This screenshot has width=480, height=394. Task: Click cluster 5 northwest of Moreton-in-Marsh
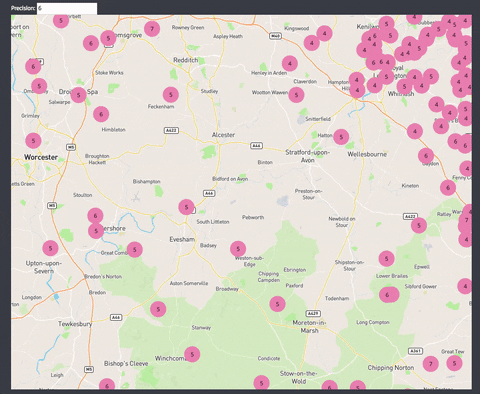pos(277,304)
